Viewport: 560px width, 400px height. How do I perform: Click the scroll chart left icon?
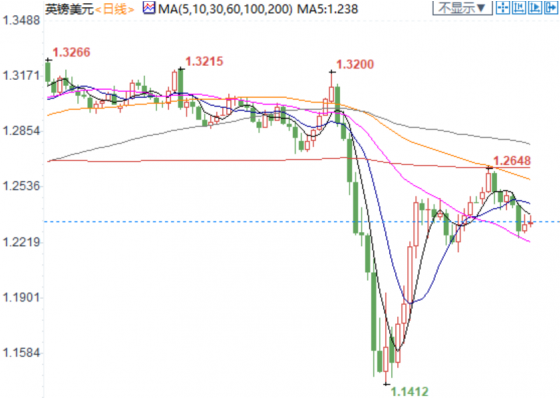pos(519,8)
